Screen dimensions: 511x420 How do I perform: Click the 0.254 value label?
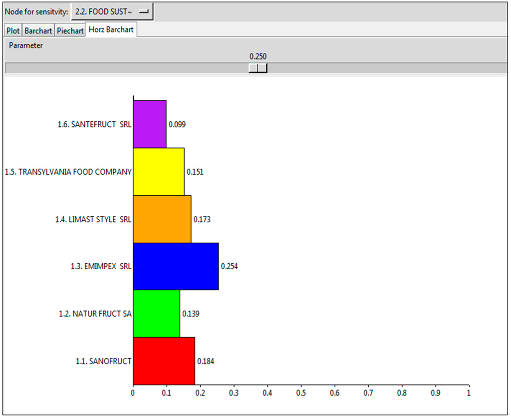230,266
